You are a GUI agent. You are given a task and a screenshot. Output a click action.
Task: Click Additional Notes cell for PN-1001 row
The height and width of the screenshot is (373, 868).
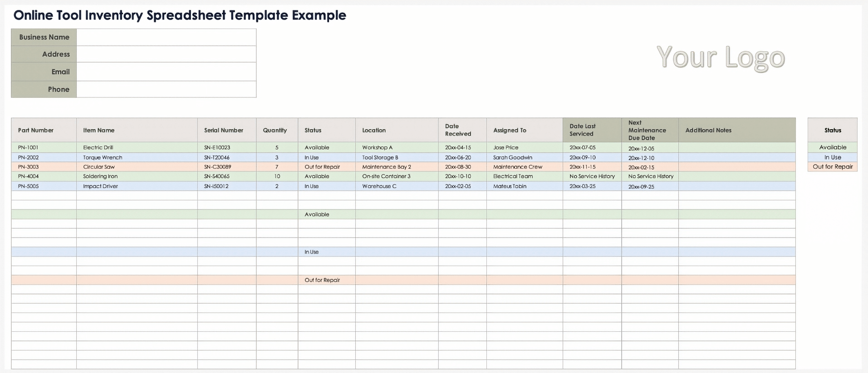[737, 147]
